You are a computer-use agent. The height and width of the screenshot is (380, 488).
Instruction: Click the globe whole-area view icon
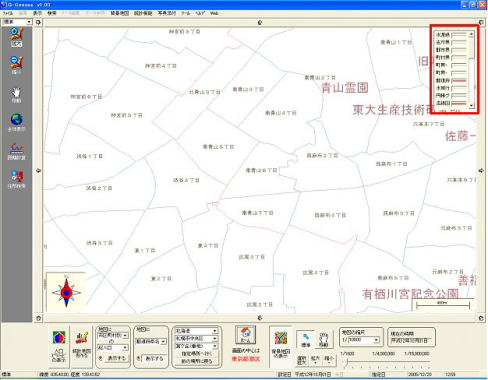[x=16, y=122]
